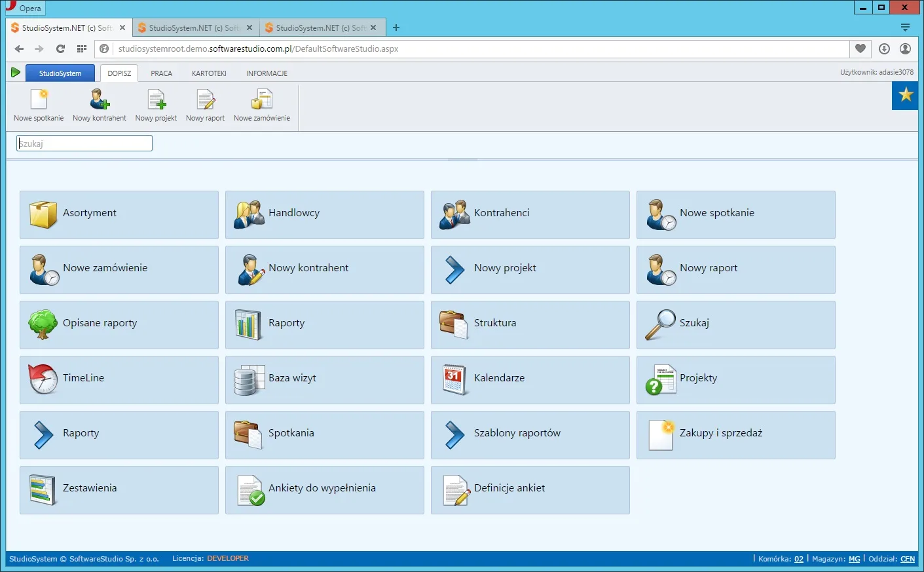Click the Nowy raport ribbon icon
This screenshot has height=572, width=924.
[x=205, y=105]
